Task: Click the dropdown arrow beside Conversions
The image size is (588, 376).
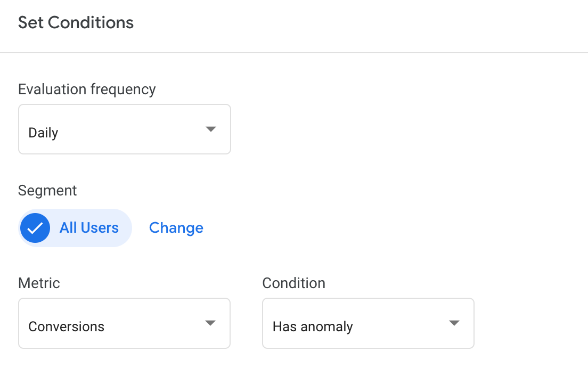Action: pyautogui.click(x=211, y=323)
